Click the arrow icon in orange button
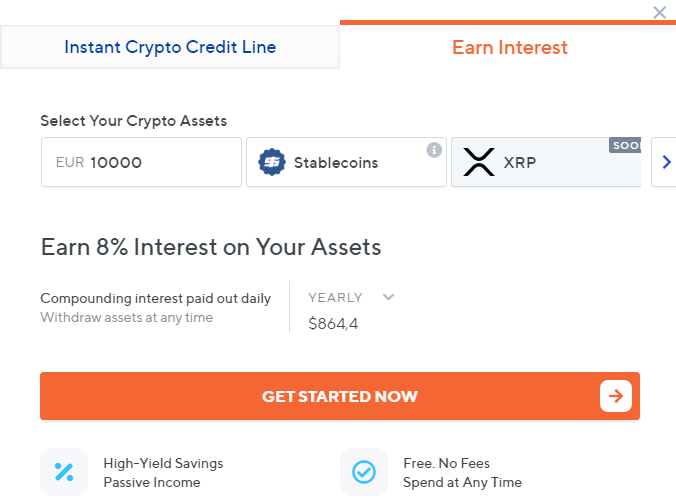 [x=616, y=396]
